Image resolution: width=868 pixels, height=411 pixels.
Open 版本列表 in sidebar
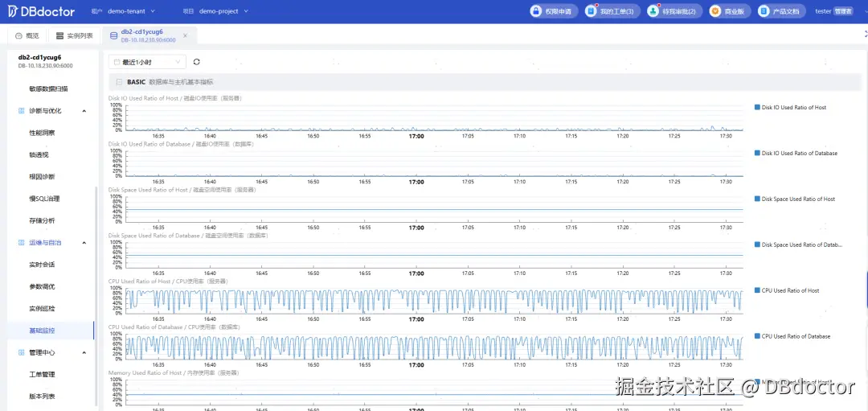coord(42,397)
